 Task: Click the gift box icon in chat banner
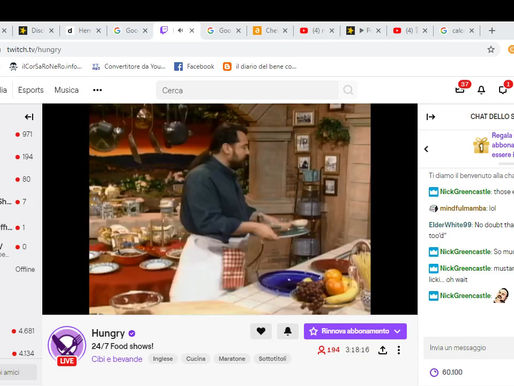(x=481, y=145)
